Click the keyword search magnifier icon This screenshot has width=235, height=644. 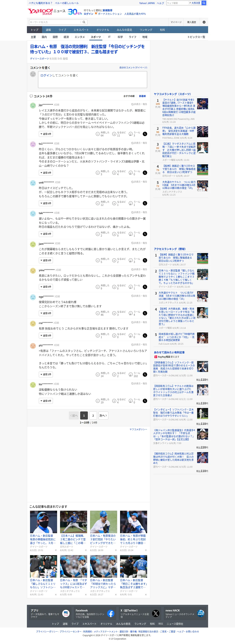[x=84, y=22]
